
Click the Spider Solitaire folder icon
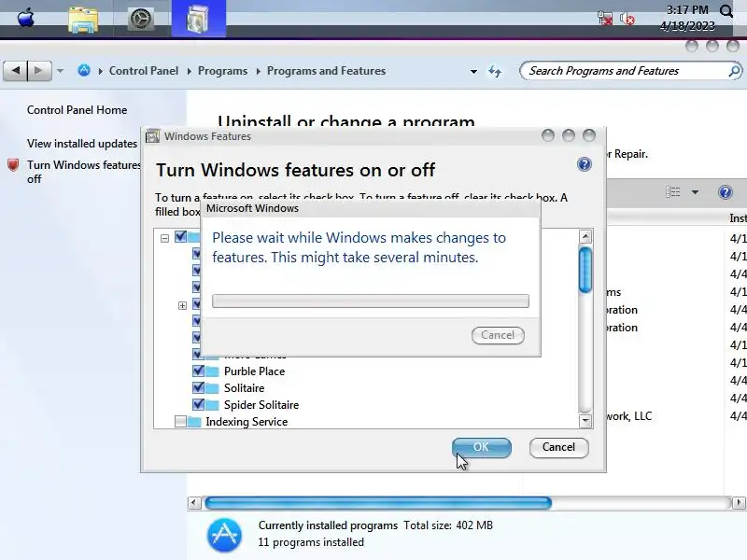click(212, 405)
